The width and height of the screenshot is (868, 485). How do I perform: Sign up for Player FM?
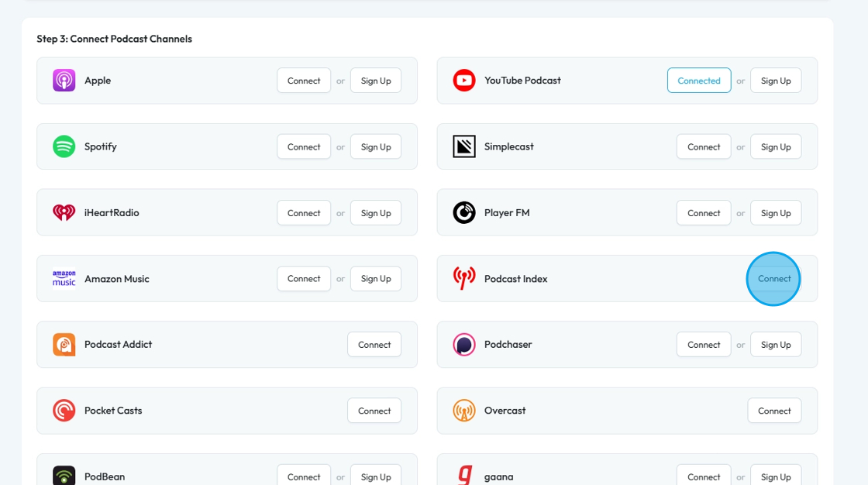click(776, 212)
